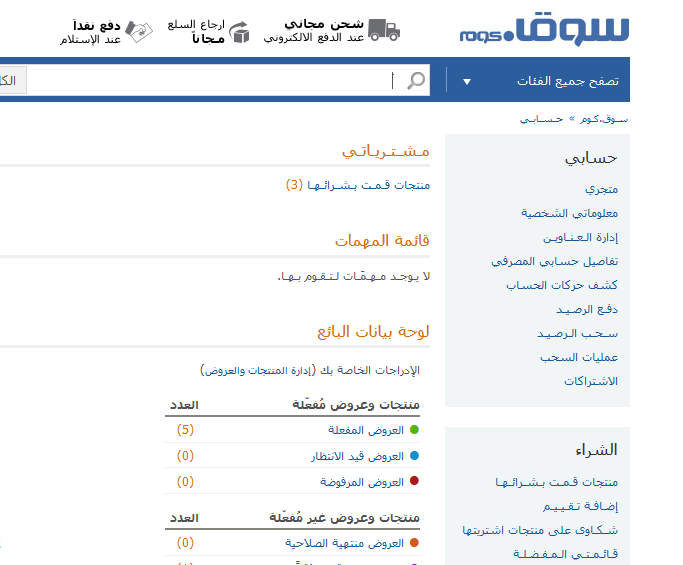Open معلوماتي الشخصية sidebar link
The image size is (683, 565).
[569, 213]
